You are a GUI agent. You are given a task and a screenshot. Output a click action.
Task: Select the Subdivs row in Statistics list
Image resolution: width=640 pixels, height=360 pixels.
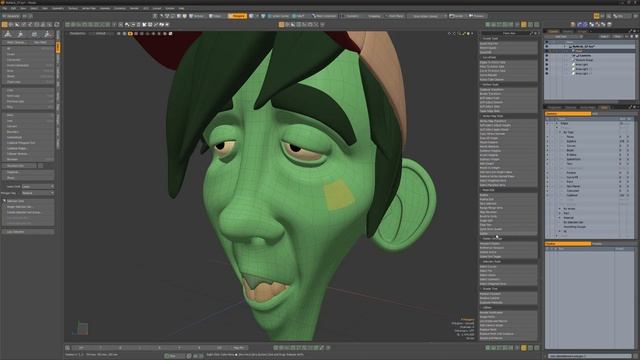pos(590,141)
